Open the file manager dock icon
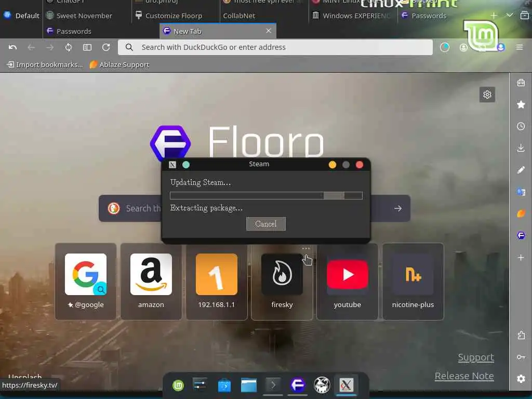Viewport: 532px width, 399px height. 249,385
